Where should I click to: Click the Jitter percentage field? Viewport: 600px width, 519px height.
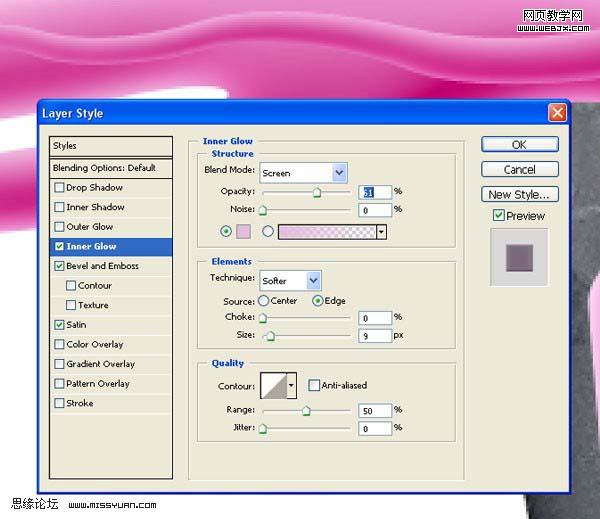pyautogui.click(x=375, y=429)
